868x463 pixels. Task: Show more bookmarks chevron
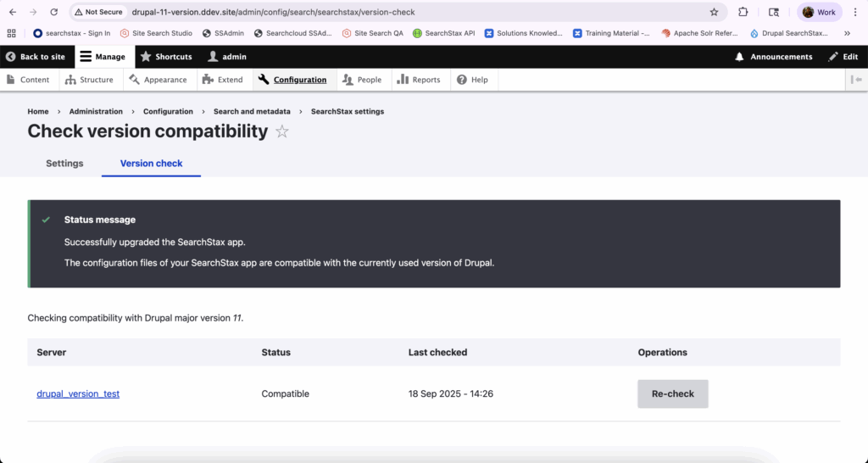point(847,33)
